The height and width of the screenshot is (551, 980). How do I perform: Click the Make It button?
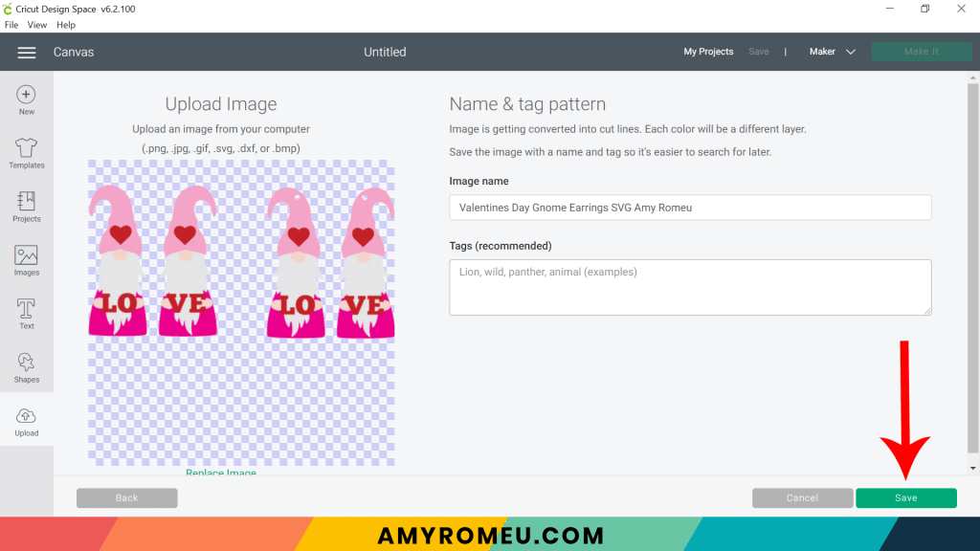922,52
